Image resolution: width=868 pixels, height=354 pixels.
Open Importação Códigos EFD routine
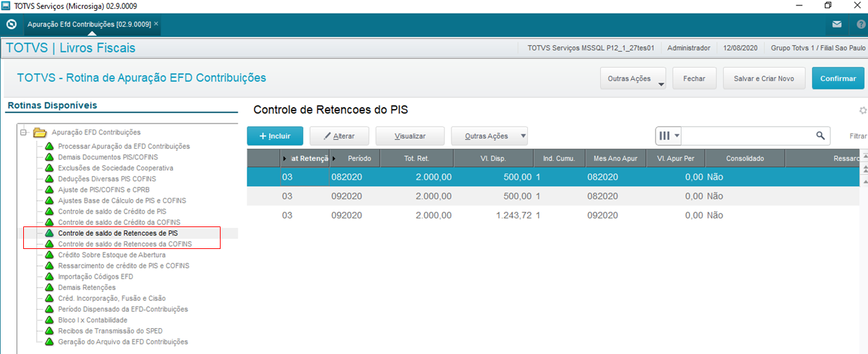tap(96, 277)
